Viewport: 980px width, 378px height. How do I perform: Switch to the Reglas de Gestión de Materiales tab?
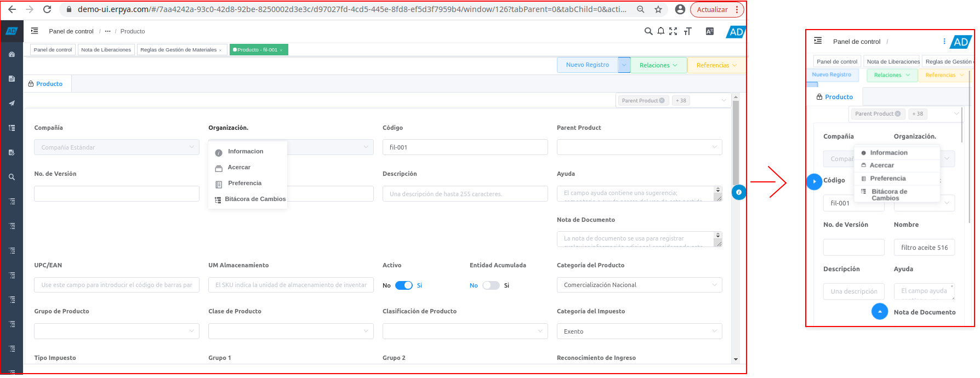click(x=179, y=50)
